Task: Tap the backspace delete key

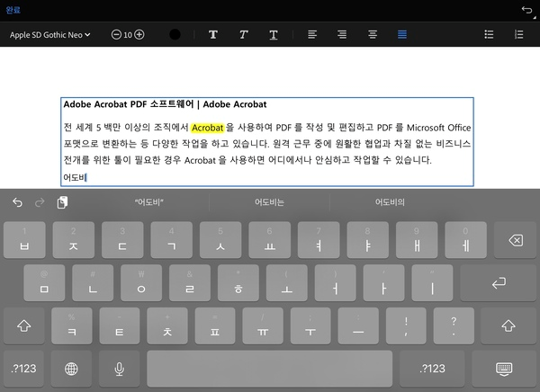Action: (516, 240)
